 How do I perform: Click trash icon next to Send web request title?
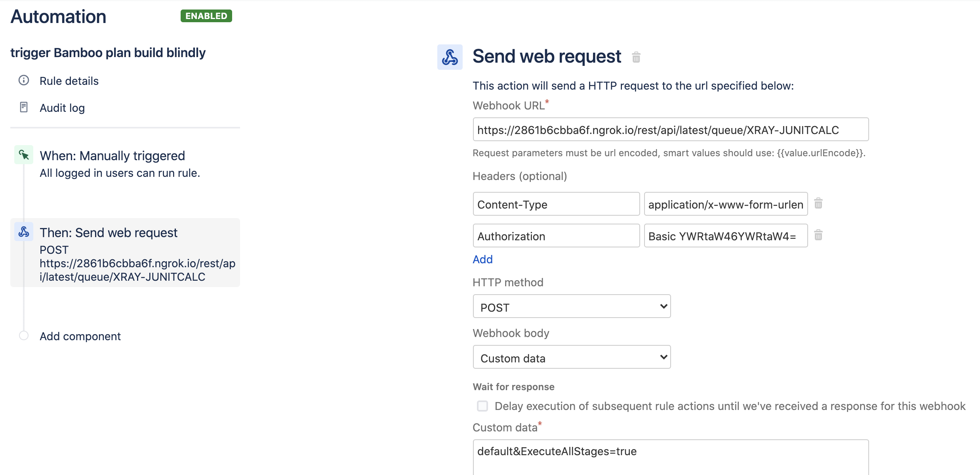636,57
